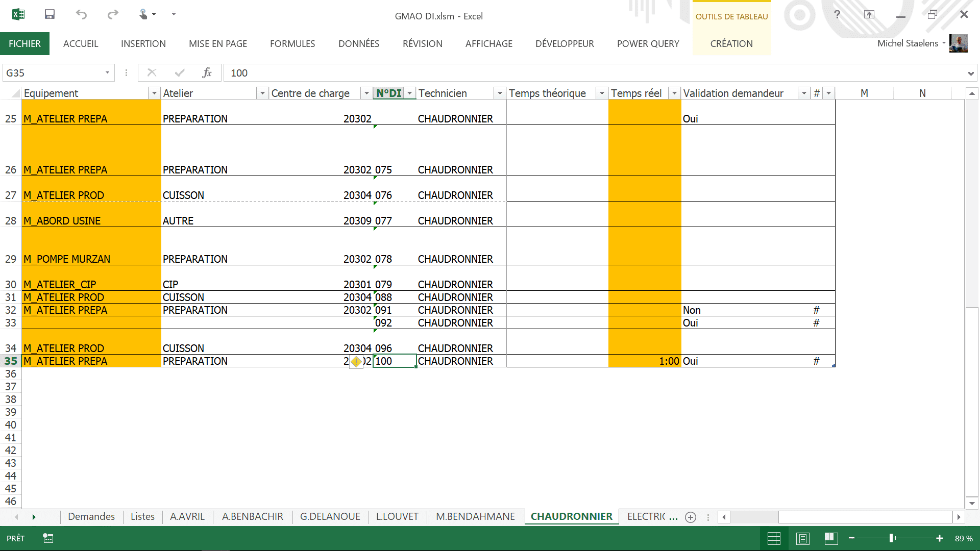The image size is (980, 551).
Task: Click the Save icon in quick access toolbar
Action: tap(50, 14)
